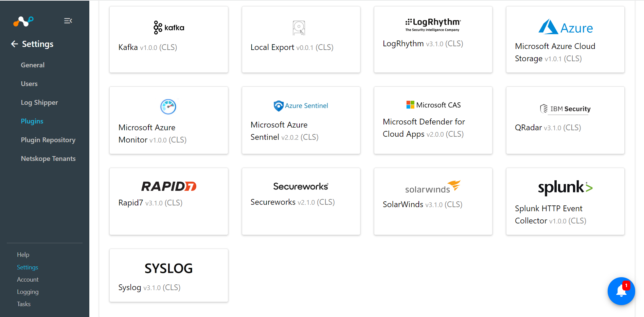Click the Rapid7 logo
The width and height of the screenshot is (644, 317).
pyautogui.click(x=169, y=186)
